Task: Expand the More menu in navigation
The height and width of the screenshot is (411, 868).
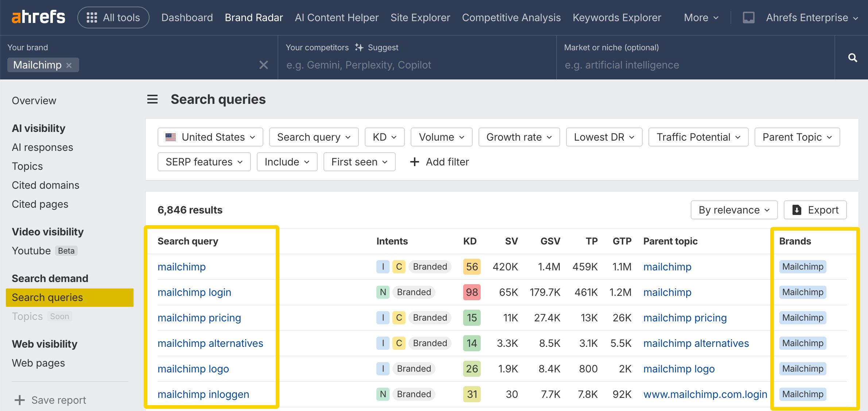Action: pyautogui.click(x=701, y=17)
